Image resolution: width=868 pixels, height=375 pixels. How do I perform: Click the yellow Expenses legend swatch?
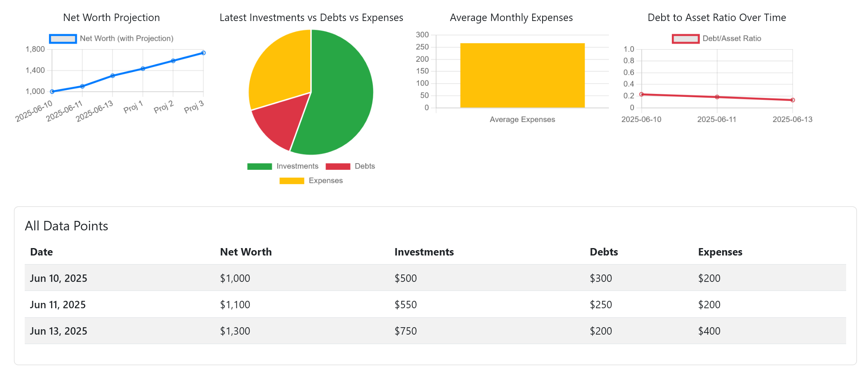(292, 181)
